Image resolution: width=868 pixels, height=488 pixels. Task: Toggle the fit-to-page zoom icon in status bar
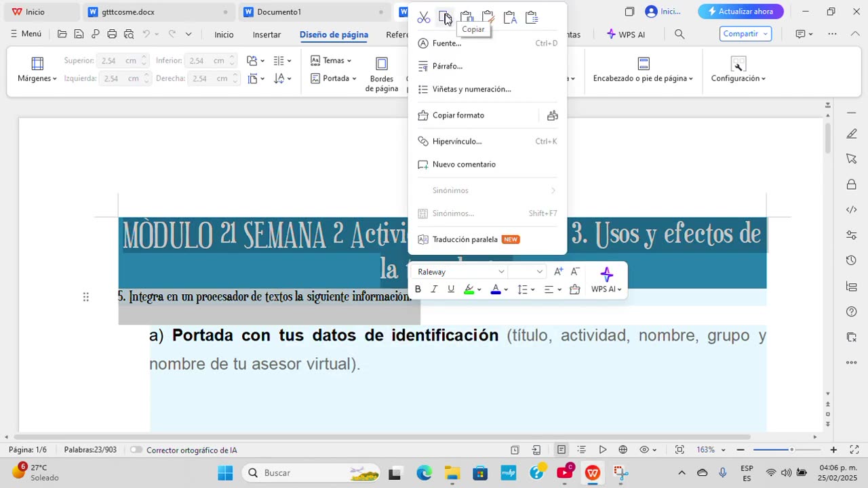[679, 449]
